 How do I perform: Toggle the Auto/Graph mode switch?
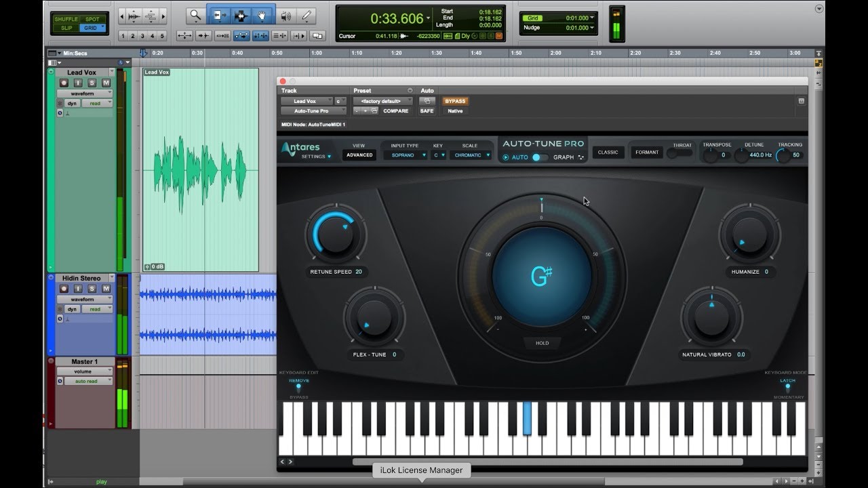coord(540,157)
